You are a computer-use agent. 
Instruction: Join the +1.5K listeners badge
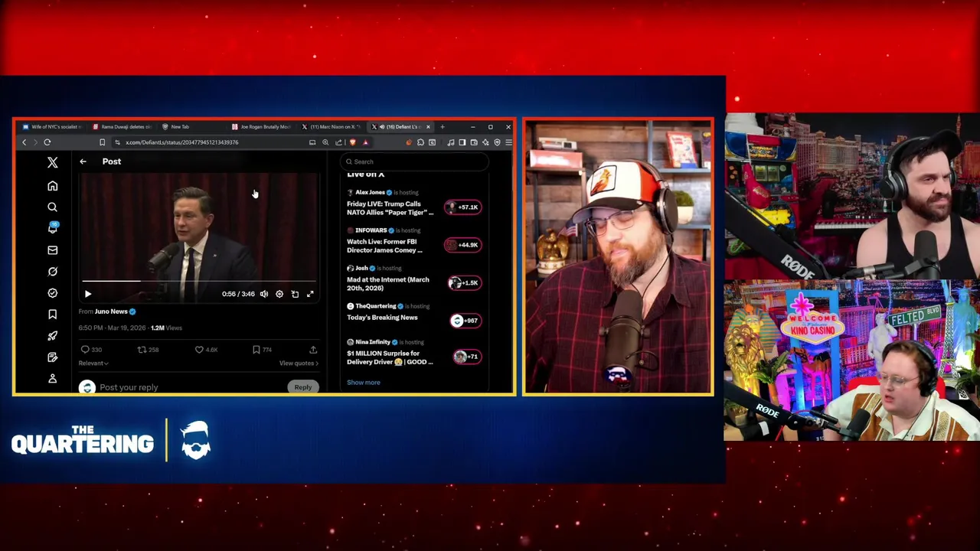pyautogui.click(x=463, y=283)
